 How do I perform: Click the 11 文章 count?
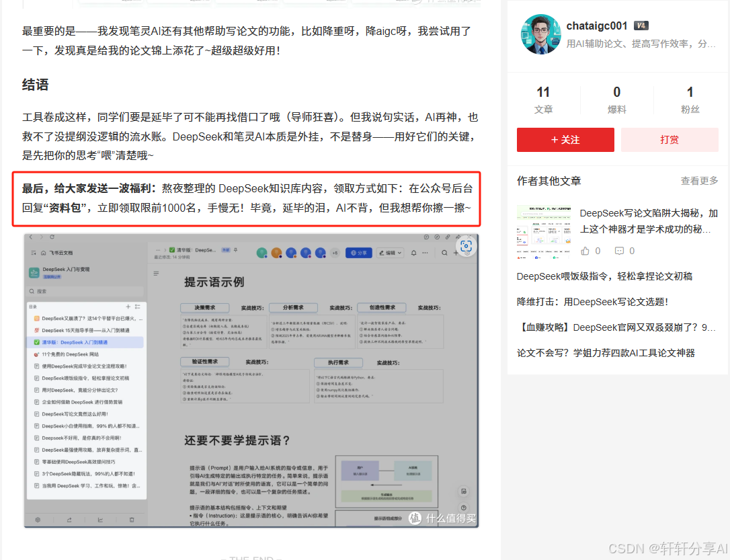(543, 99)
